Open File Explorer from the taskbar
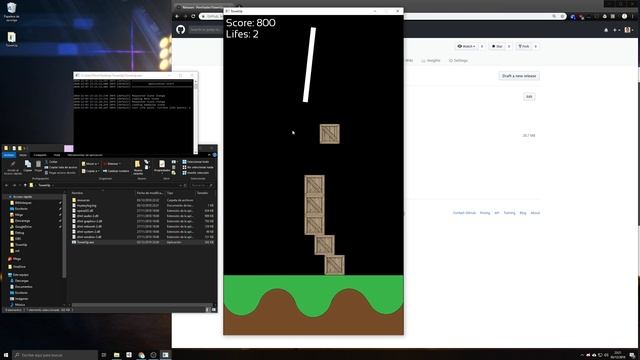The height and width of the screenshot is (360, 640). [116, 355]
